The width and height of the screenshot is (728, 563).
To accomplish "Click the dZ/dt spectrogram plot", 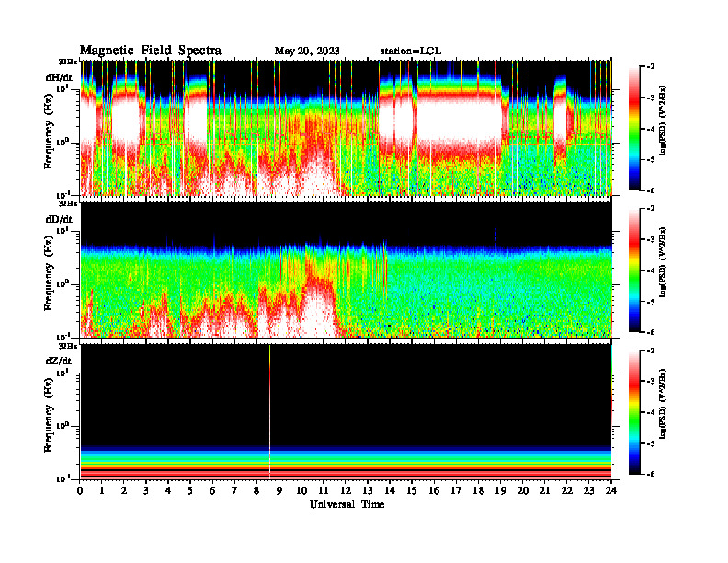I will [347, 411].
